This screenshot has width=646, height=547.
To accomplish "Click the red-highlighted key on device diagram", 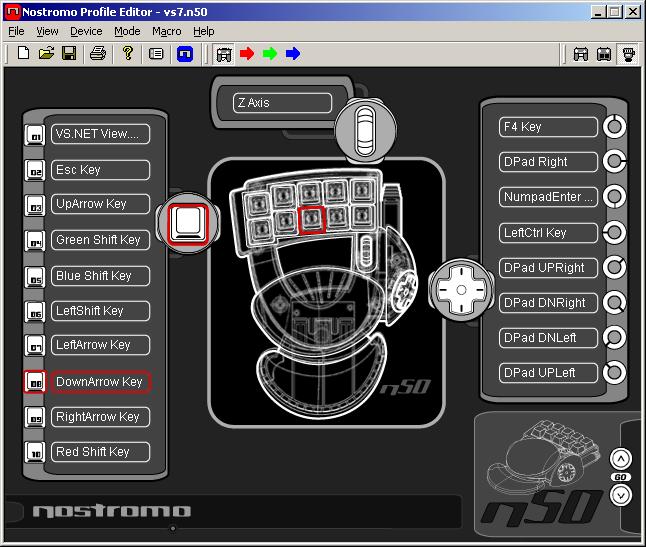I will (x=311, y=220).
